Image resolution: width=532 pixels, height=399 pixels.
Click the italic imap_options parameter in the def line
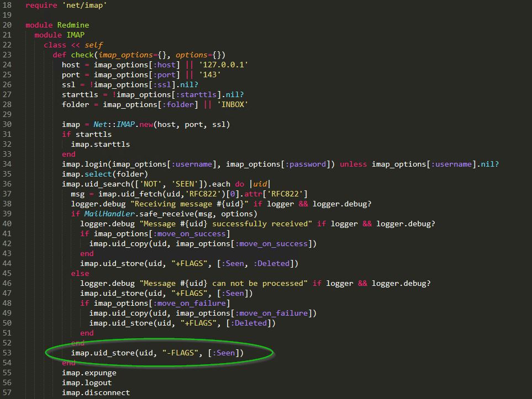[x=125, y=55]
